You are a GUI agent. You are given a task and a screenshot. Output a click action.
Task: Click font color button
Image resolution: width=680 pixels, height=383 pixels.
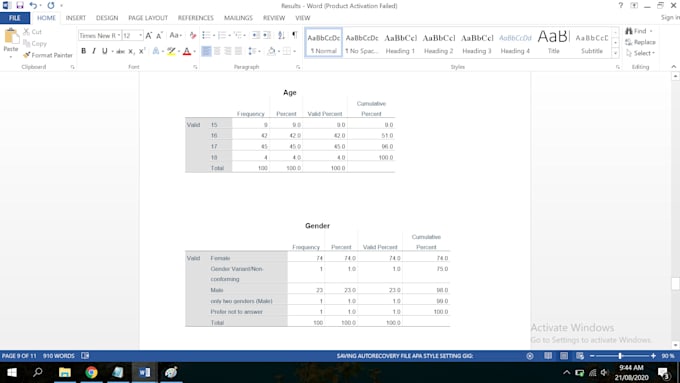pyautogui.click(x=187, y=51)
